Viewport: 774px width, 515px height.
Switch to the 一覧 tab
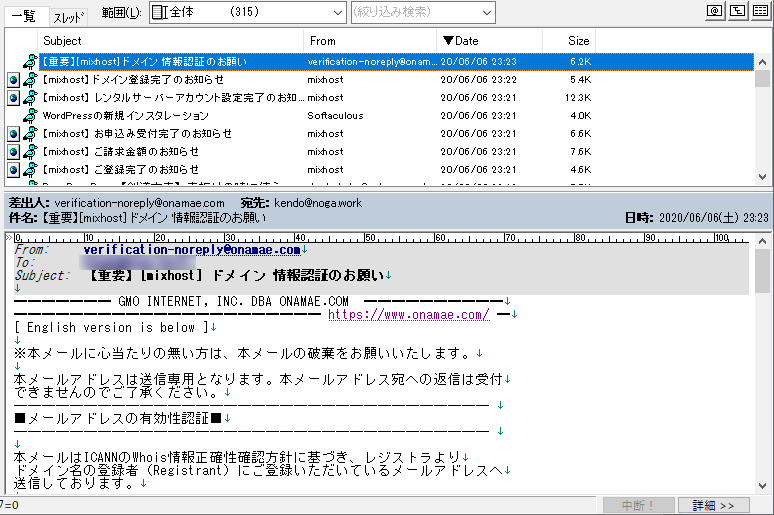24,15
